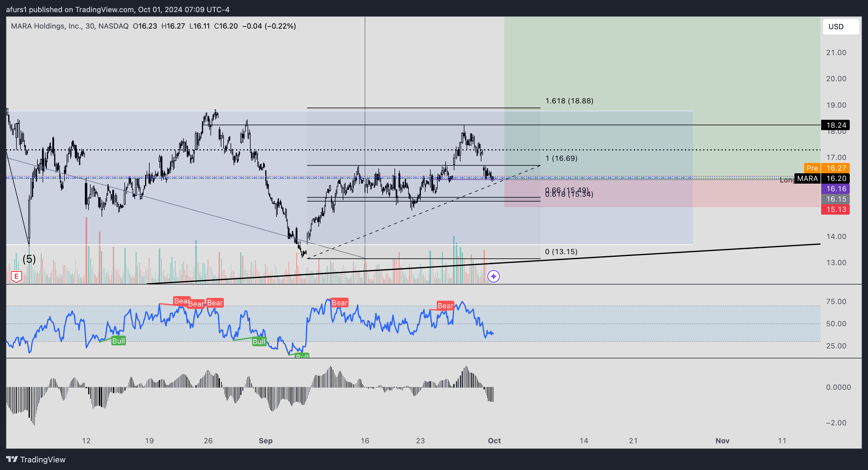The height and width of the screenshot is (470, 868).
Task: Select the (5) wave count label
Action: pos(29,259)
